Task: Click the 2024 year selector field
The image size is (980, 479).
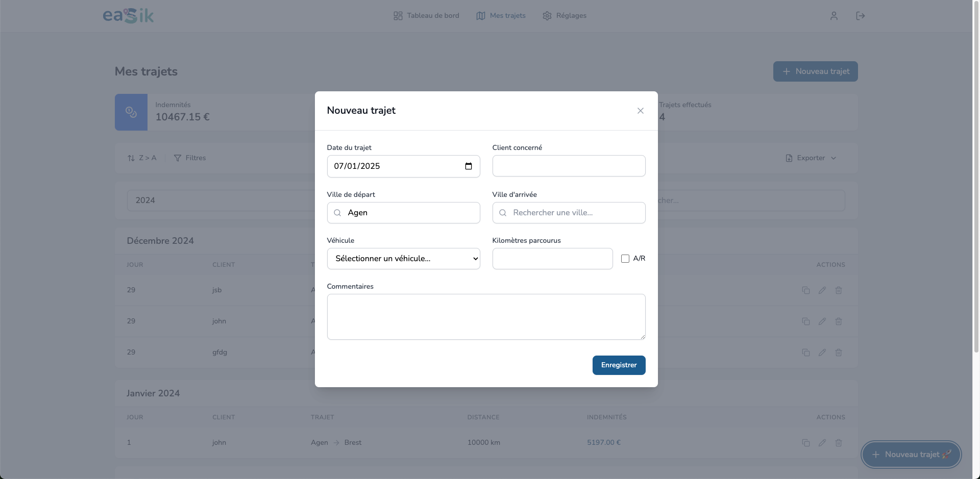Action: coord(220,200)
